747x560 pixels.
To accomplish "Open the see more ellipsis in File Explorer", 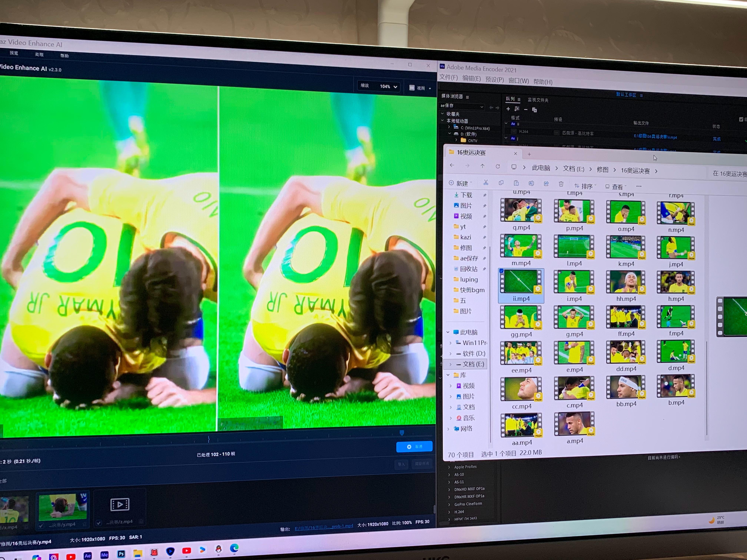I will click(x=639, y=186).
